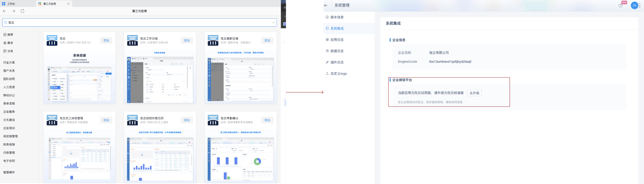Open 应用日志 in the 系统管理 sidebar
Viewport: 644px width, 184px height.
349,40
